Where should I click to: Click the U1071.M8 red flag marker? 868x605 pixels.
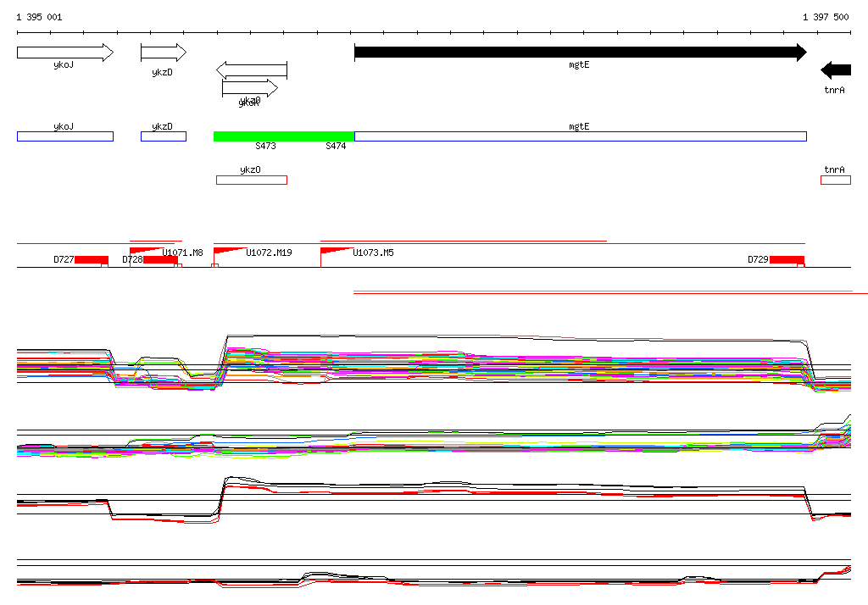pos(146,252)
